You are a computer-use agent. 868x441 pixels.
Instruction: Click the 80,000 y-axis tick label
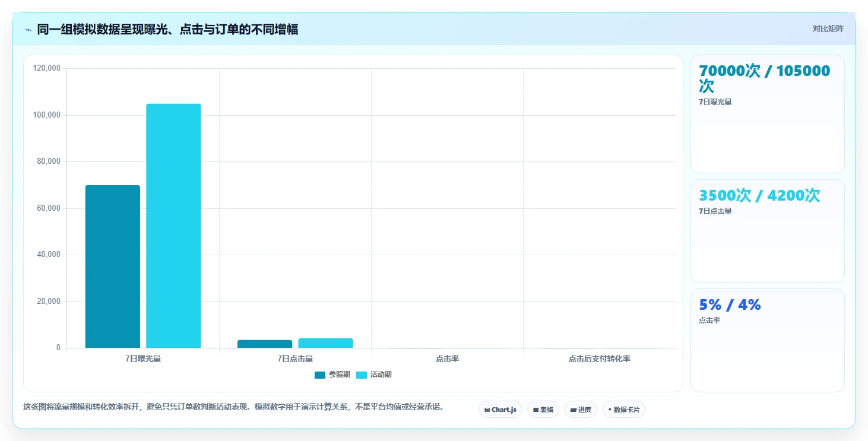pyautogui.click(x=49, y=161)
